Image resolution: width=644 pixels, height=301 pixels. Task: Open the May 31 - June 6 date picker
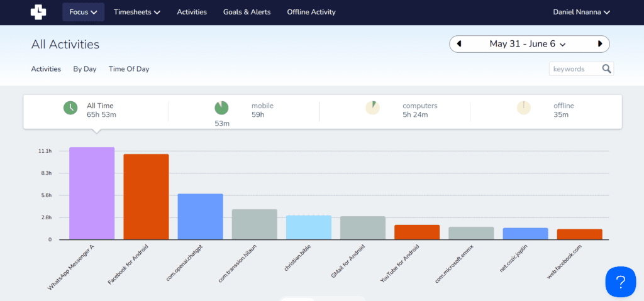[x=528, y=44]
